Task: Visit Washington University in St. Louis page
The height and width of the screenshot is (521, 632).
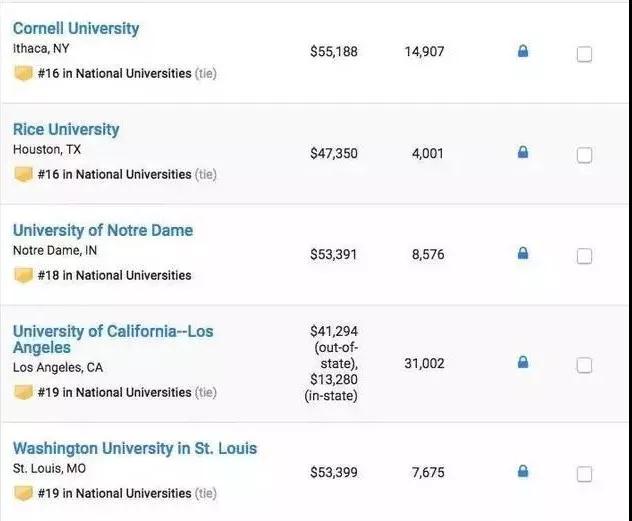Action: click(135, 448)
